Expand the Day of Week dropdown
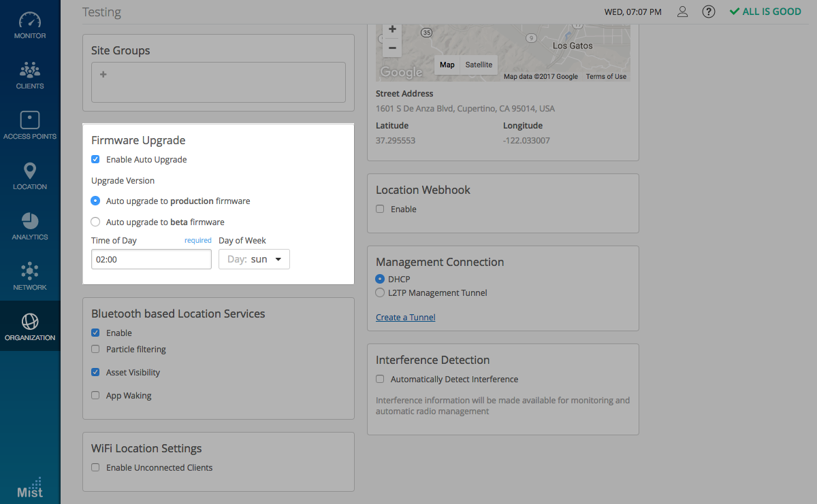This screenshot has width=817, height=504. tap(254, 259)
